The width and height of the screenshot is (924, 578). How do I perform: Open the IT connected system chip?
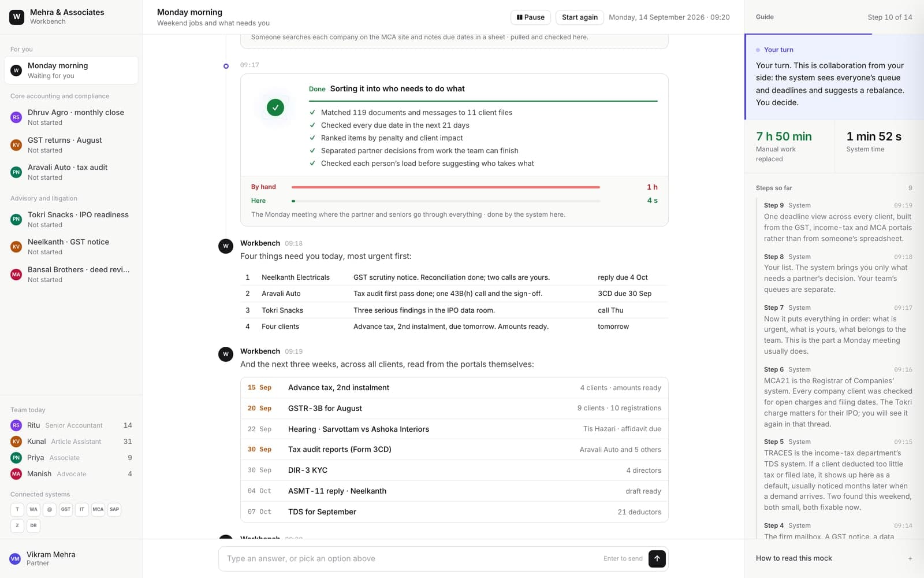point(82,509)
